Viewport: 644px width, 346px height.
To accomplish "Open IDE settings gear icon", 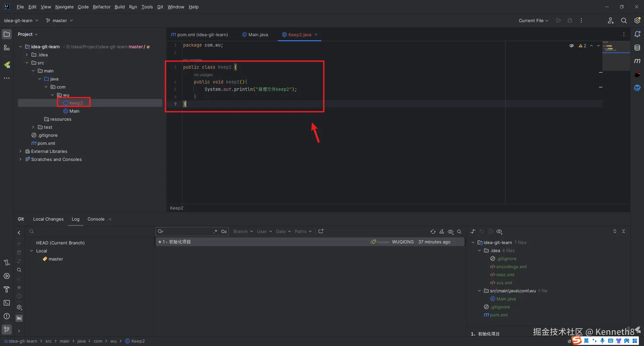I will pos(637,20).
